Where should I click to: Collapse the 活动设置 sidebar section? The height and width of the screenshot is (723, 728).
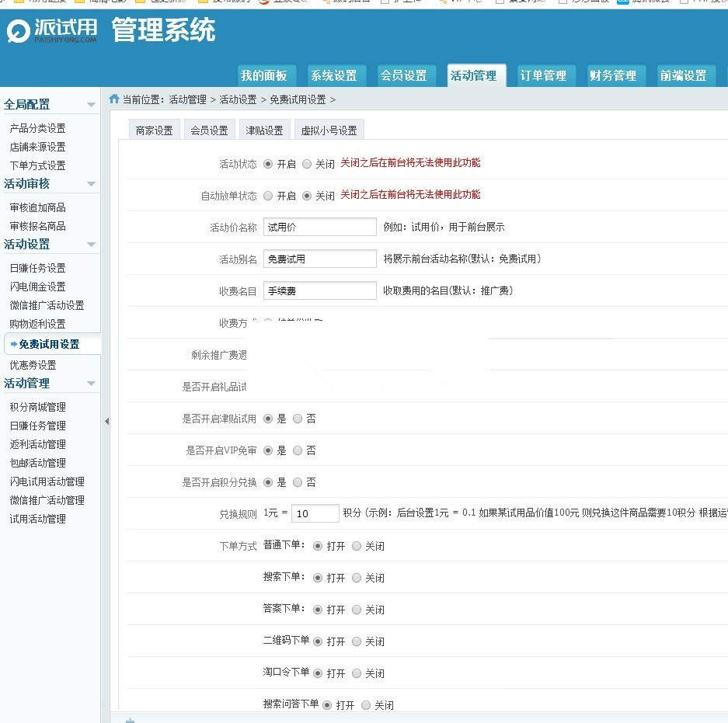(x=91, y=245)
